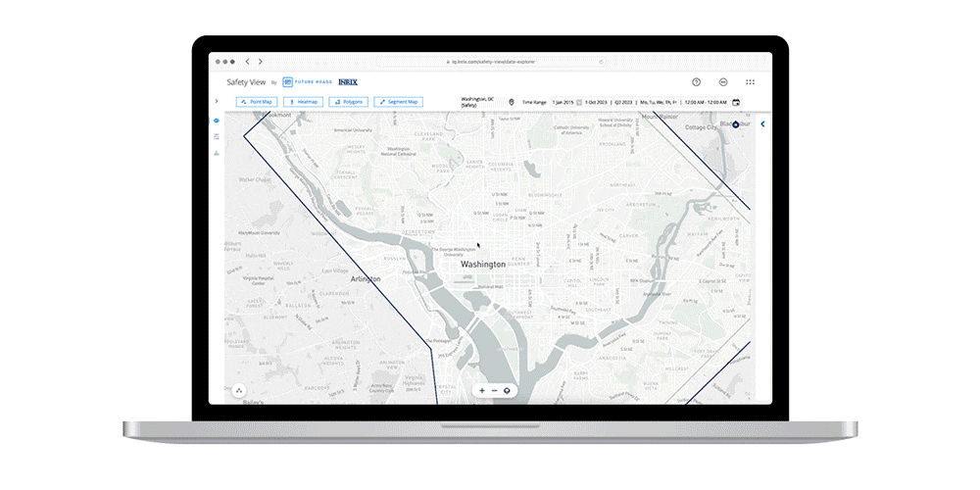Click the INRIX logo

pos(348,82)
